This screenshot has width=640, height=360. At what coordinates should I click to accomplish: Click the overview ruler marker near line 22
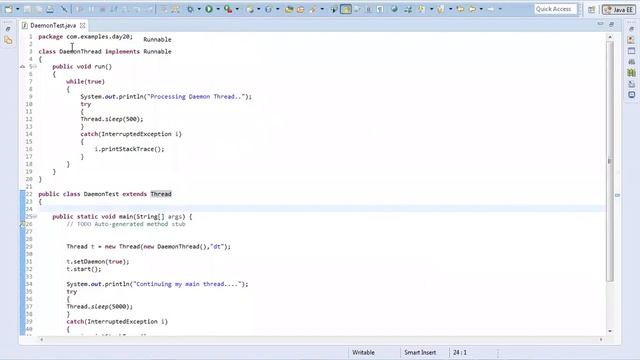618,195
